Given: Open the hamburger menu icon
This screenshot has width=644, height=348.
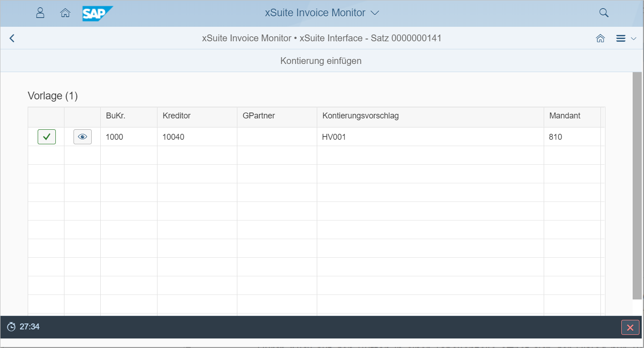Looking at the screenshot, I should [x=621, y=39].
